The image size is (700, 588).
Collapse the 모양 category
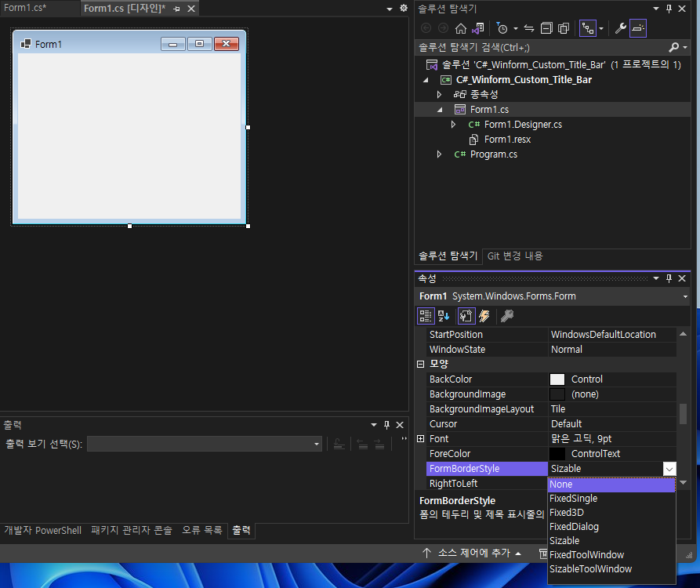click(x=420, y=365)
